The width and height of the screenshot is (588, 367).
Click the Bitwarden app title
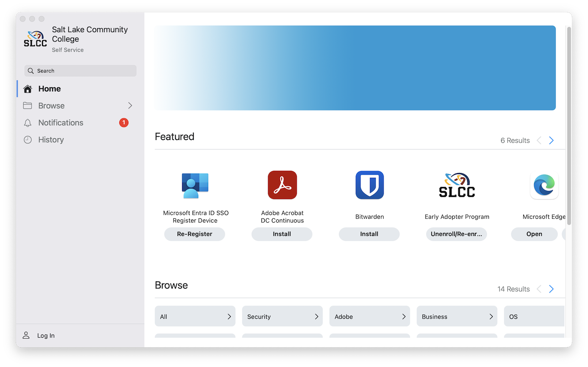370,217
